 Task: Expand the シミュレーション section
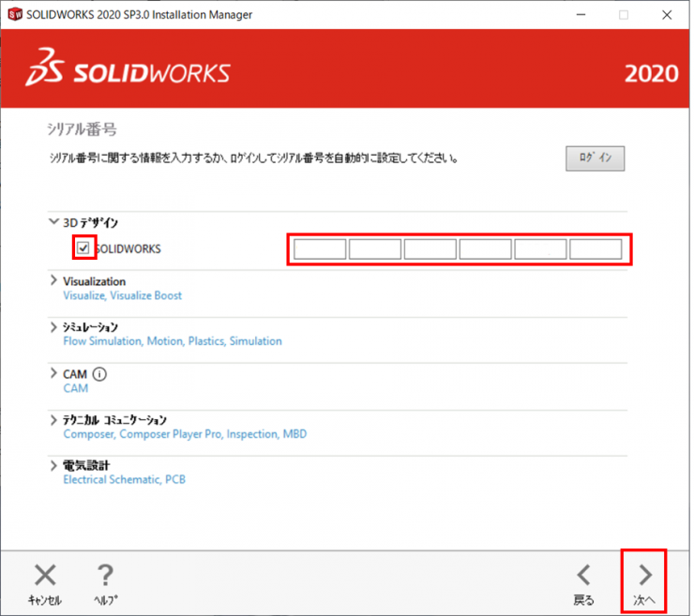click(53, 327)
